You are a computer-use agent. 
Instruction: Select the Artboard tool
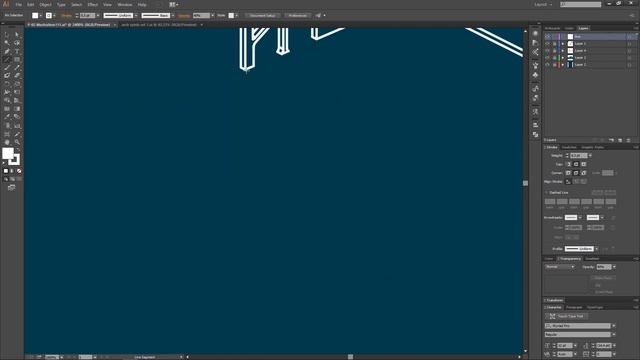(7, 134)
